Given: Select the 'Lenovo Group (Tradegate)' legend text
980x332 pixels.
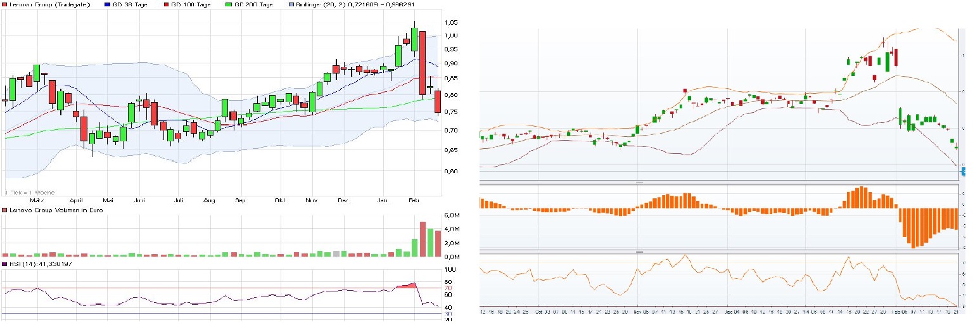Looking at the screenshot, I should click(x=50, y=4).
